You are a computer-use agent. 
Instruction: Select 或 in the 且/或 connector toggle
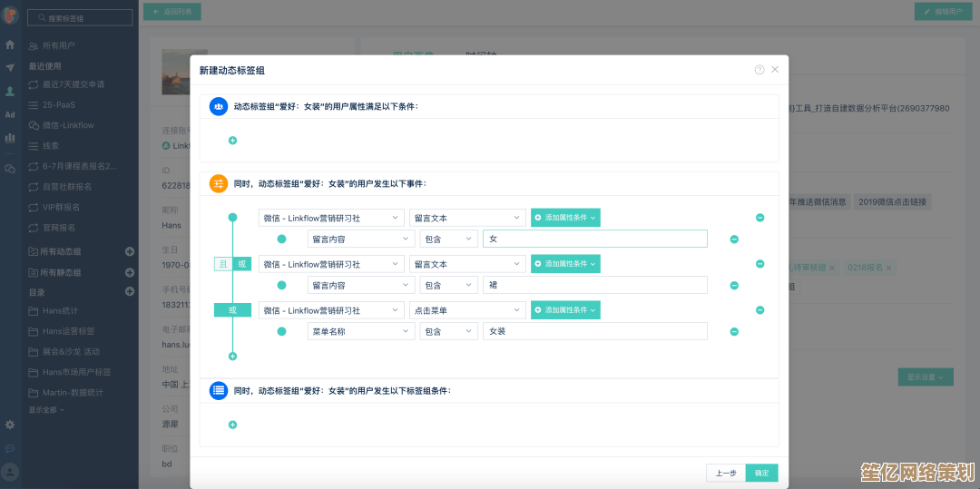tap(241, 264)
